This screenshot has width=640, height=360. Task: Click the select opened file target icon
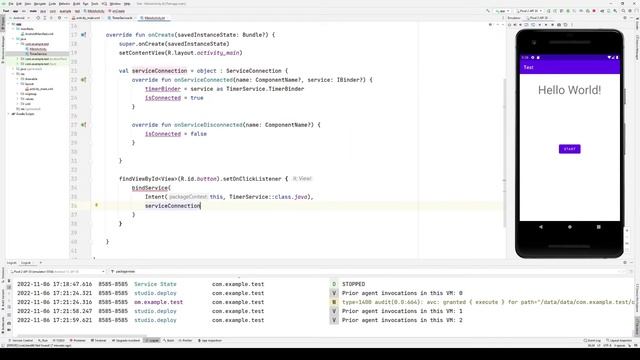pyautogui.click(x=38, y=18)
